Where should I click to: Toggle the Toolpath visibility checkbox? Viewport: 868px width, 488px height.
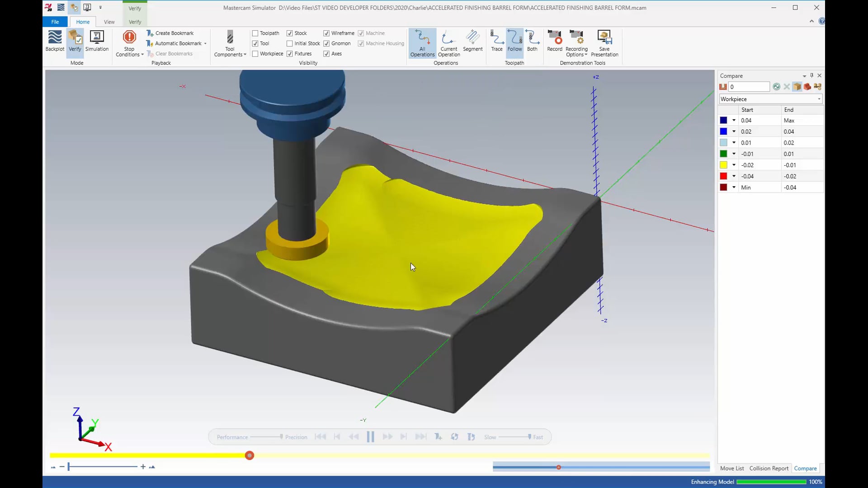255,33
